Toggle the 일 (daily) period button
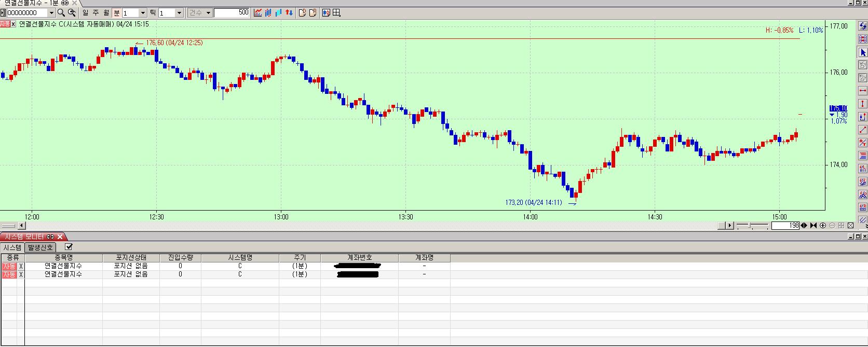868x347 pixels. pos(86,12)
